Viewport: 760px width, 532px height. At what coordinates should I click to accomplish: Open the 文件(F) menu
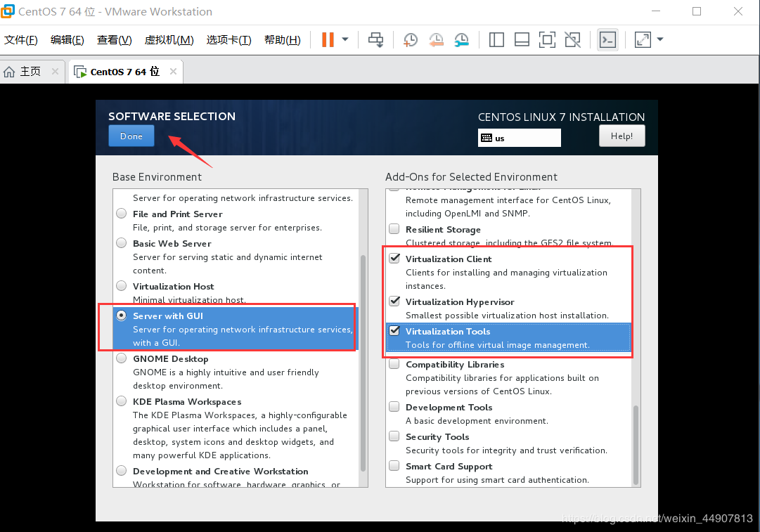pyautogui.click(x=21, y=40)
